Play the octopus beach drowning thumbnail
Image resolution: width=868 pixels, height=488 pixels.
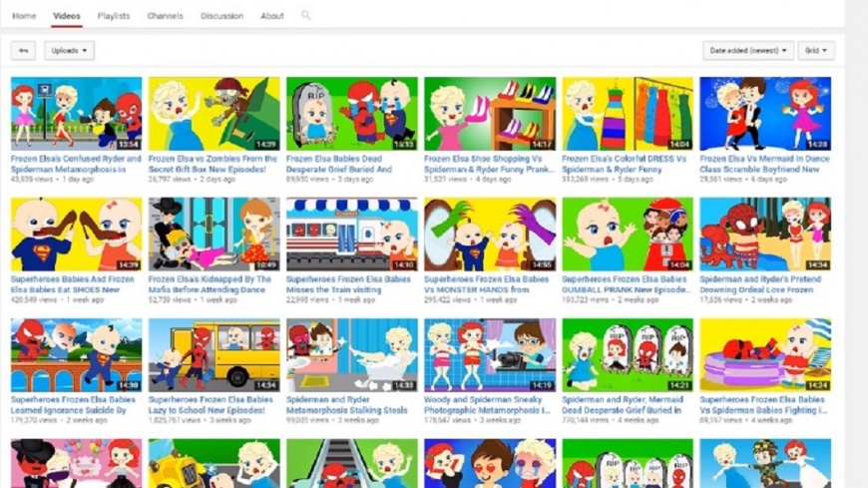765,234
